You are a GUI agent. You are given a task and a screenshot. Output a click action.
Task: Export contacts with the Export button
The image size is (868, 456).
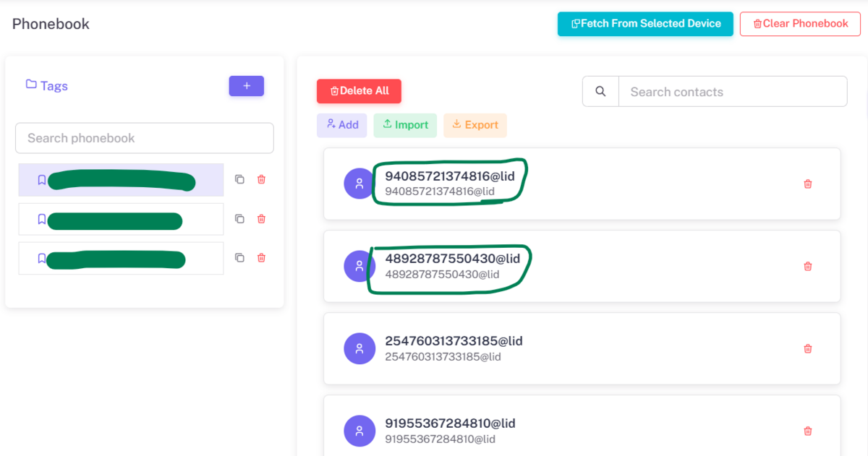pyautogui.click(x=475, y=125)
